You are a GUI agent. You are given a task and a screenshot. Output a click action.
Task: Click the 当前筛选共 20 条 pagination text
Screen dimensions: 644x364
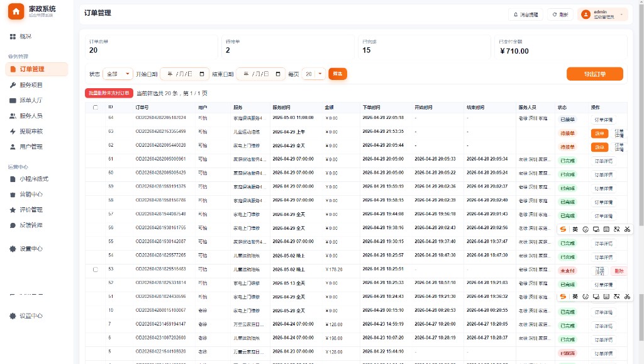[x=172, y=93]
